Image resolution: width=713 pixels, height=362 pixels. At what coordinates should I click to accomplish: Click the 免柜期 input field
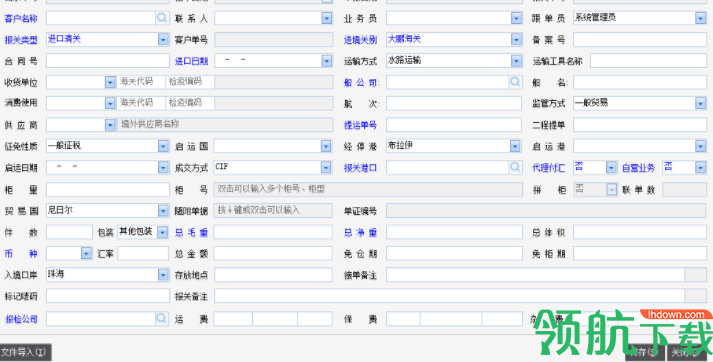click(x=640, y=253)
